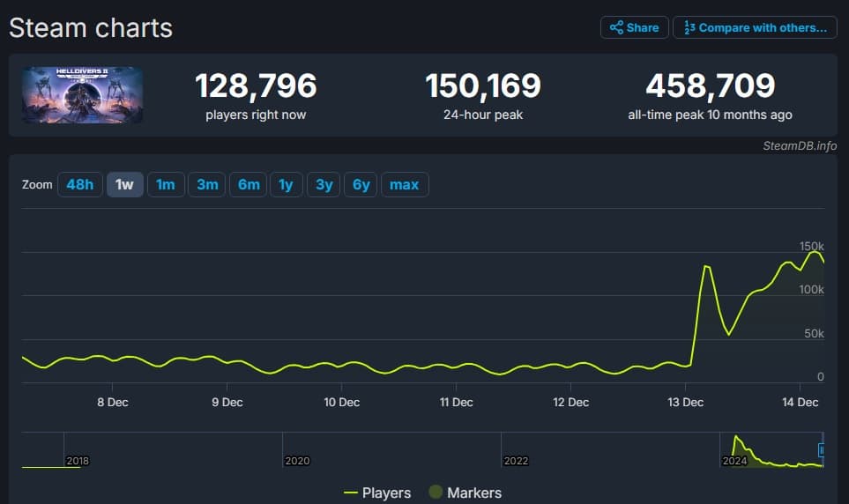Click the 458,709 all-time peak value
The image size is (849, 504).
click(711, 85)
